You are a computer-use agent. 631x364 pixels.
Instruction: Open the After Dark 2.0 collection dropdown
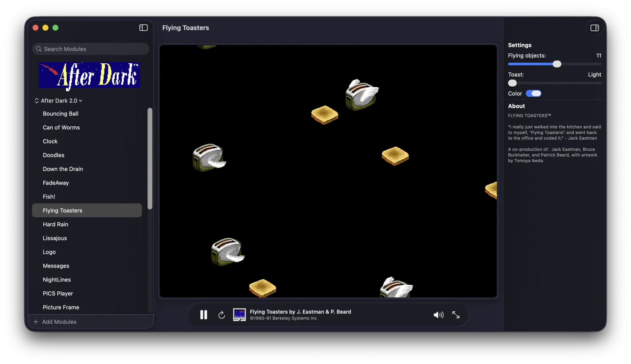click(61, 101)
